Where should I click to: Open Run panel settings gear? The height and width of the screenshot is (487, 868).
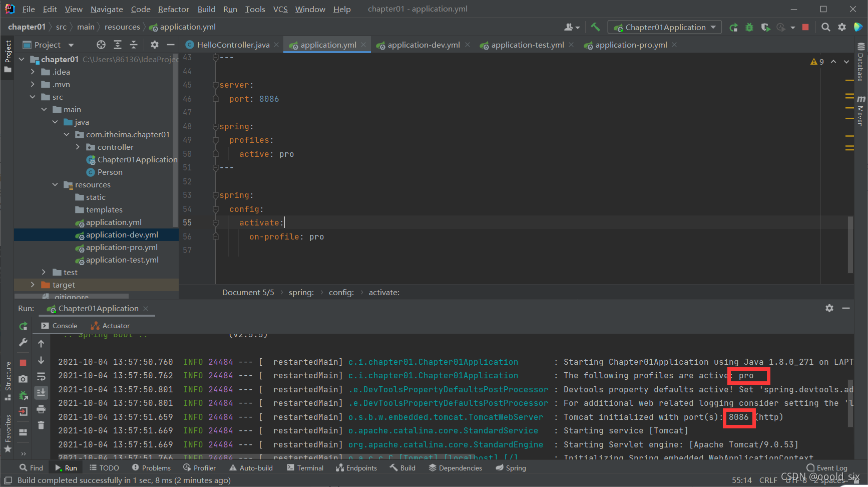coord(829,308)
